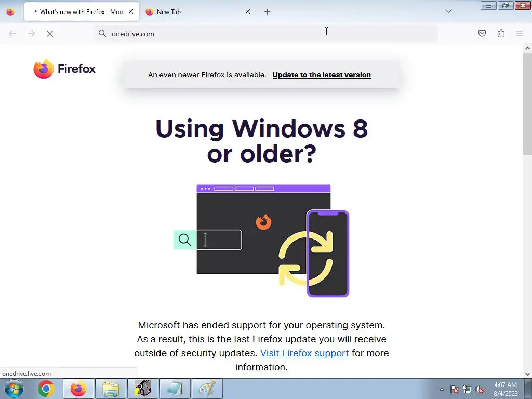Click the scrollbar up arrow
The image size is (532, 399).
click(x=527, y=48)
